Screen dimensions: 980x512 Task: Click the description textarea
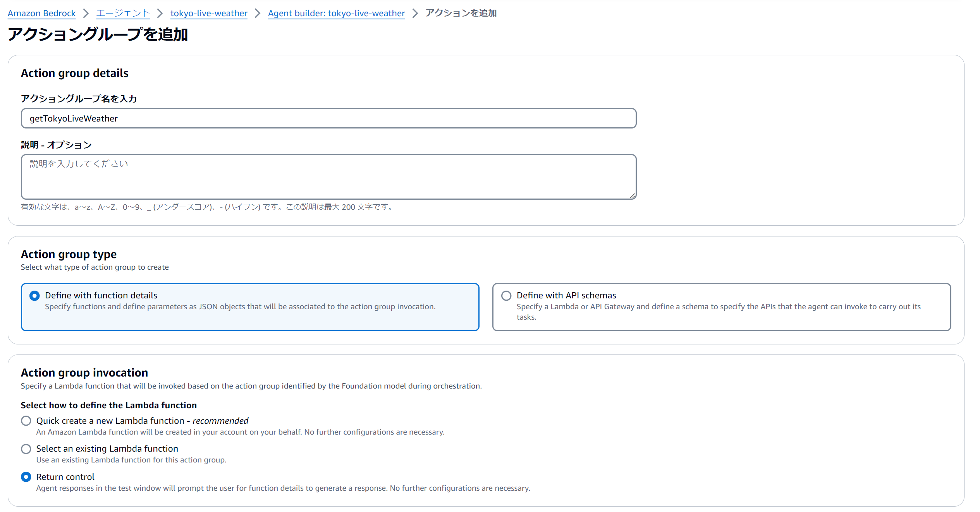(x=328, y=177)
